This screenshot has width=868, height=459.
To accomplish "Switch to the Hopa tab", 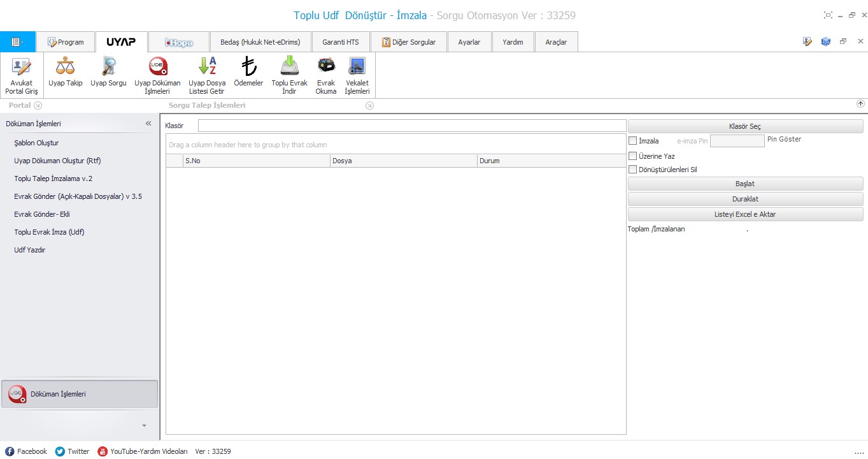I will (x=179, y=42).
